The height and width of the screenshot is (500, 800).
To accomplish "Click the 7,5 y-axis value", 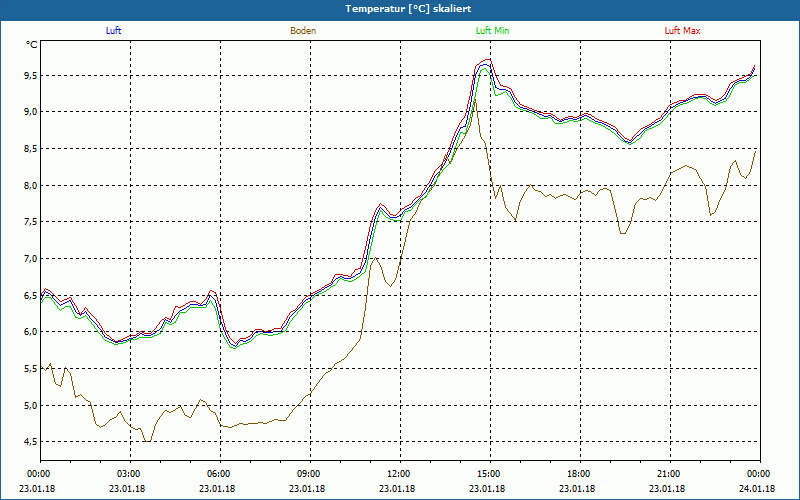I will pyautogui.click(x=31, y=222).
